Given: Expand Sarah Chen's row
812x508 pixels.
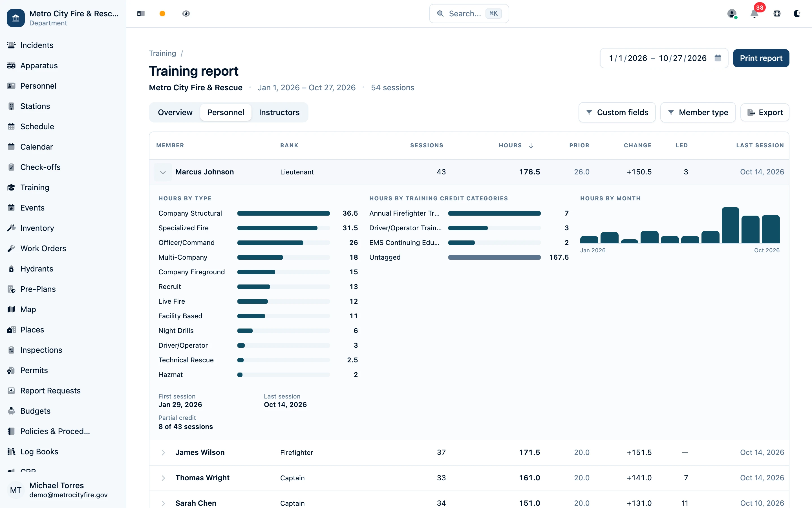Looking at the screenshot, I should [163, 503].
